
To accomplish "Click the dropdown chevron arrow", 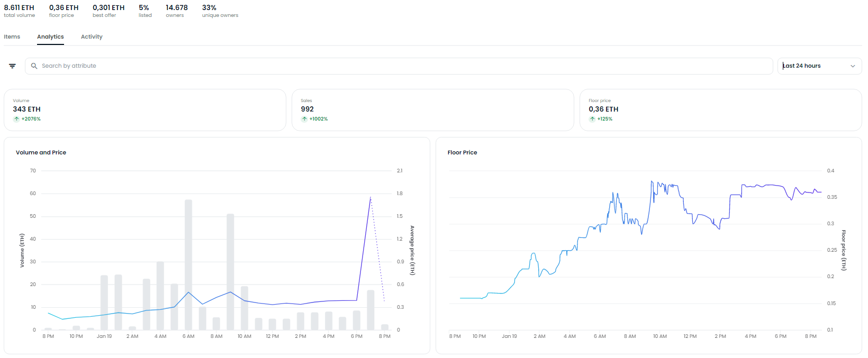I will tap(853, 66).
